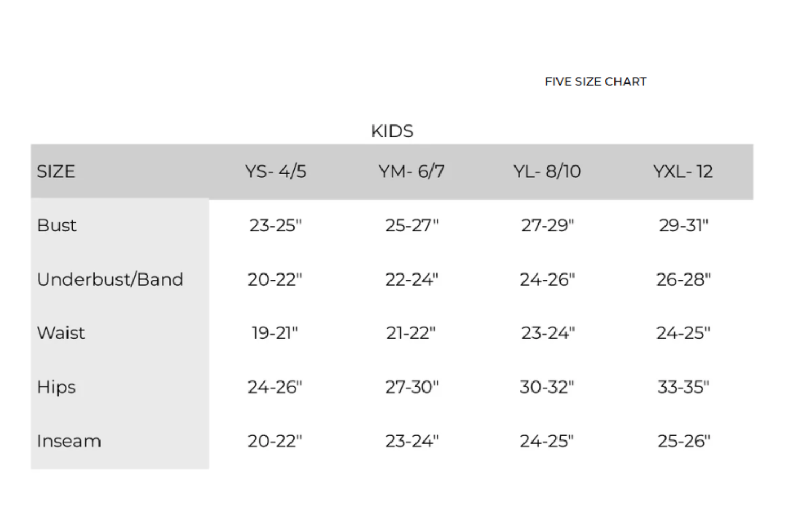Click the Bust row label
The width and height of the screenshot is (798, 532).
(x=57, y=226)
